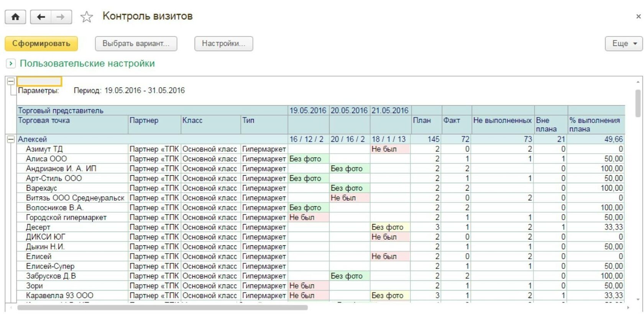Screen dimensions: 644x314
Task: Select the Елисей row name
Action: (39, 257)
